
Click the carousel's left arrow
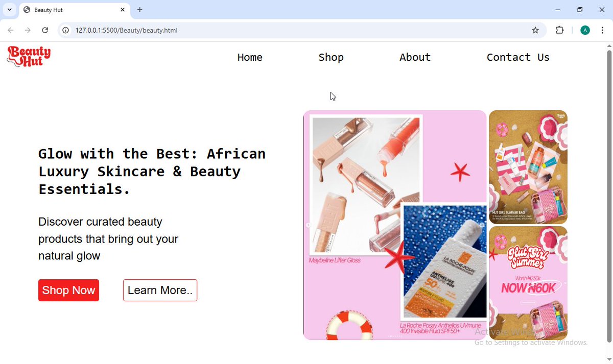(x=308, y=225)
